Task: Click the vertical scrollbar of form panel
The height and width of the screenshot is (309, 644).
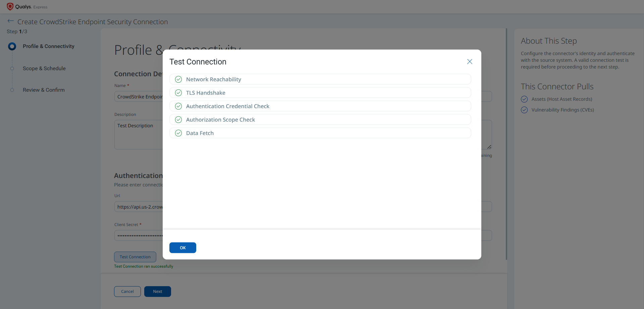Action: click(506, 144)
